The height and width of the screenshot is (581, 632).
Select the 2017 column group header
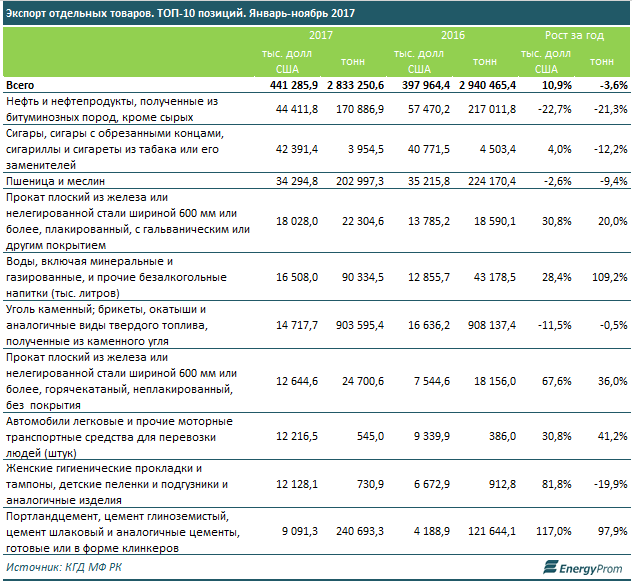click(321, 35)
